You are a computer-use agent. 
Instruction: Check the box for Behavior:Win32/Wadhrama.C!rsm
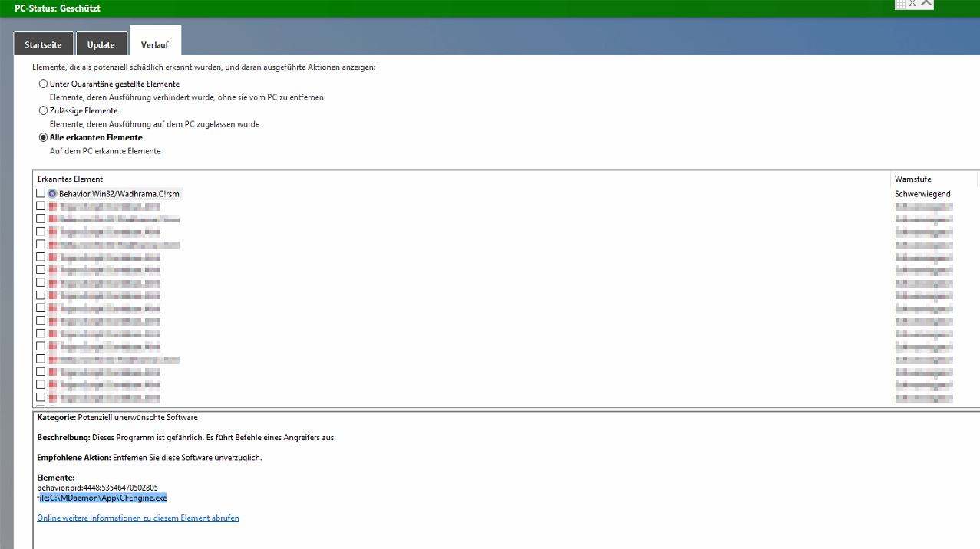pyautogui.click(x=41, y=194)
